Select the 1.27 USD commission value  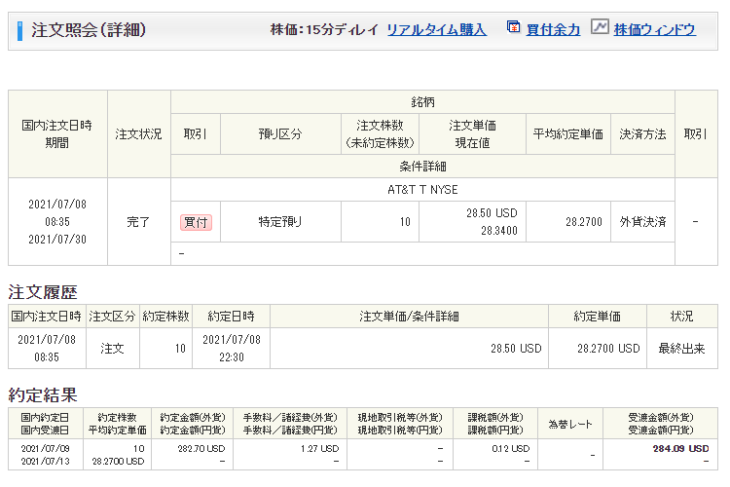319,449
